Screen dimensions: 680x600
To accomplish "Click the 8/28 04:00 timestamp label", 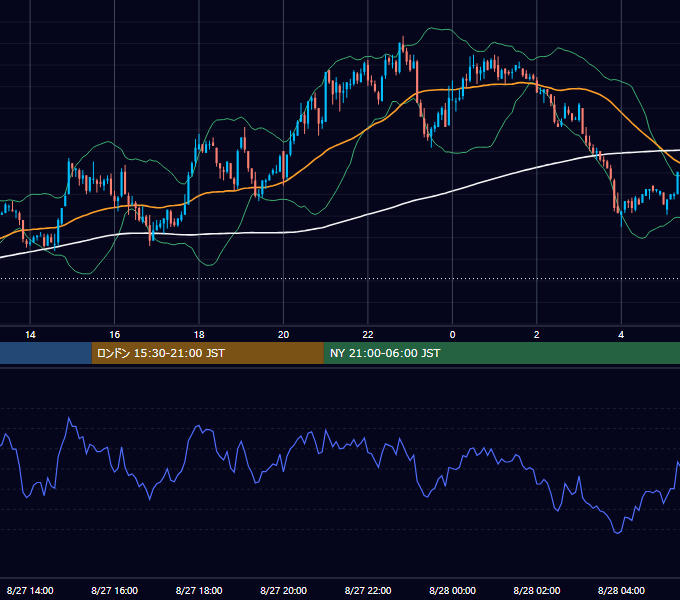I will [x=621, y=590].
